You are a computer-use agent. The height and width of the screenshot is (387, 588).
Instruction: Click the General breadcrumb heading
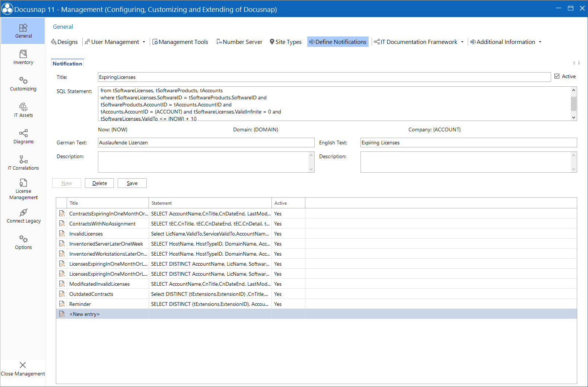pyautogui.click(x=63, y=27)
